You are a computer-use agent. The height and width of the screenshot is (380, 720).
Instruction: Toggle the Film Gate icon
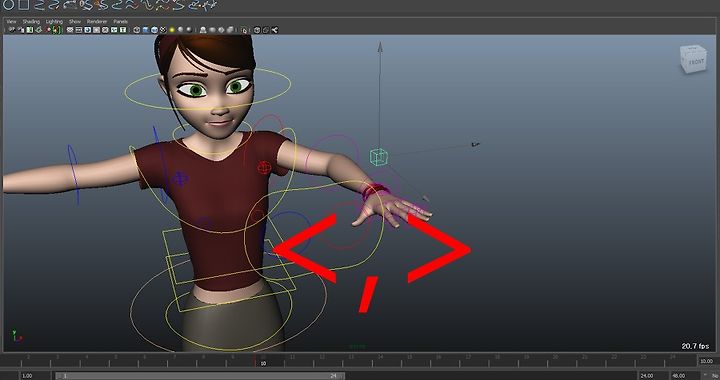(79, 30)
